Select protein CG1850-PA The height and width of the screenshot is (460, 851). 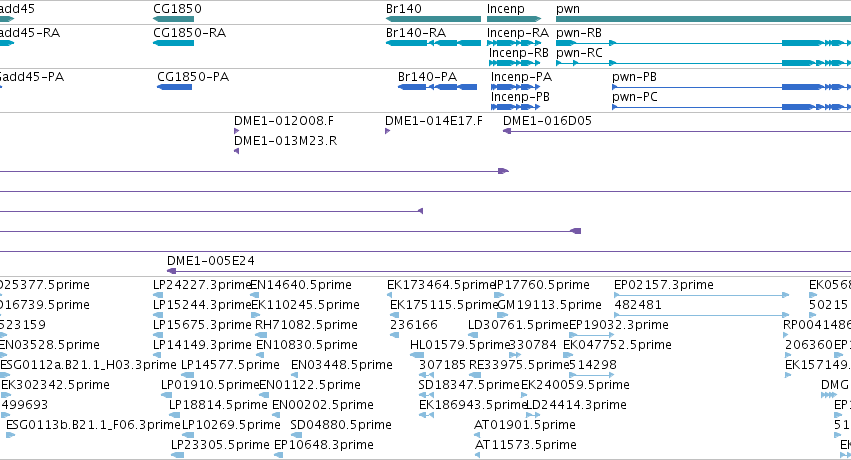174,87
